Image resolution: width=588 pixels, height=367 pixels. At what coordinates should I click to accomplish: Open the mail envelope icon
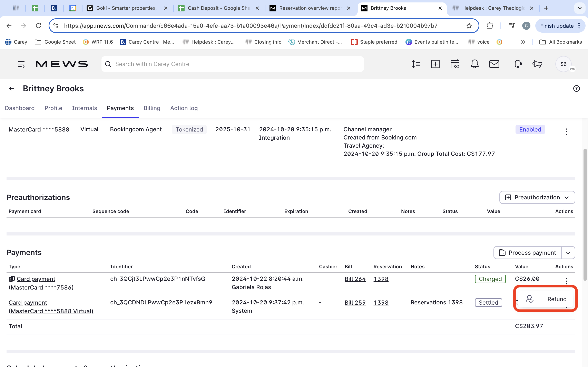tap(494, 64)
